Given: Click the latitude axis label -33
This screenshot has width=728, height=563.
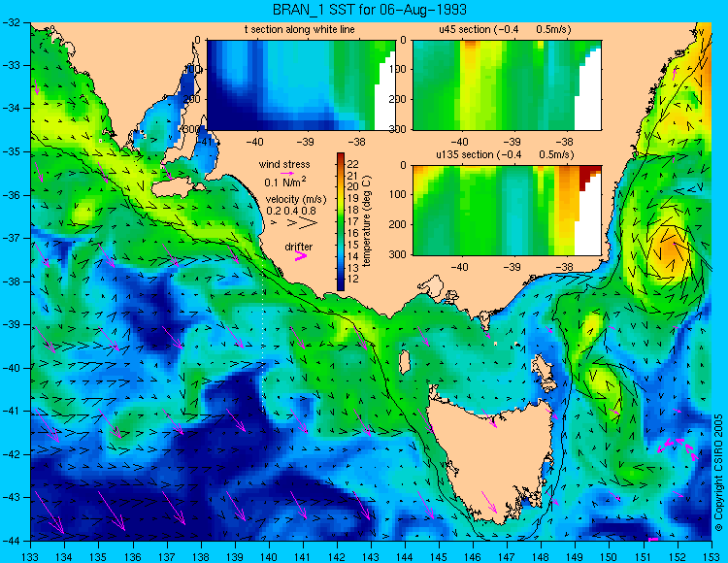Looking at the screenshot, I should coord(11,65).
